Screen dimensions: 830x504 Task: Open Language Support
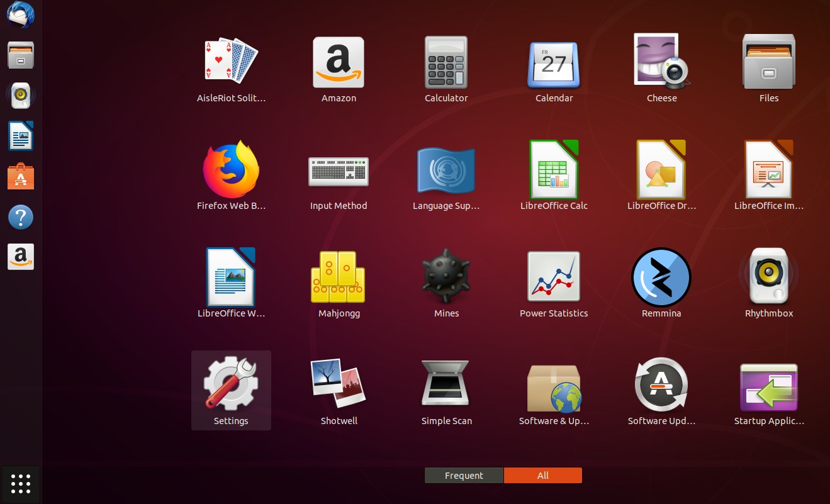(x=446, y=176)
